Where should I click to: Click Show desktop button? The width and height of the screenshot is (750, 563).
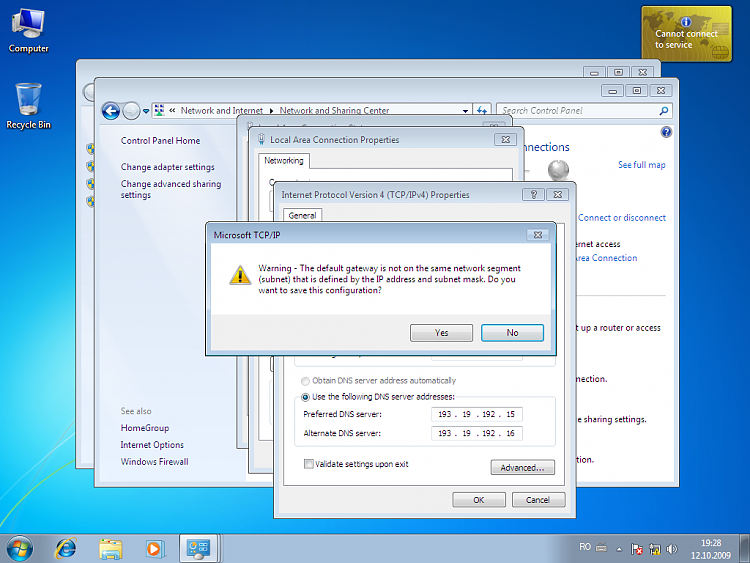click(744, 548)
